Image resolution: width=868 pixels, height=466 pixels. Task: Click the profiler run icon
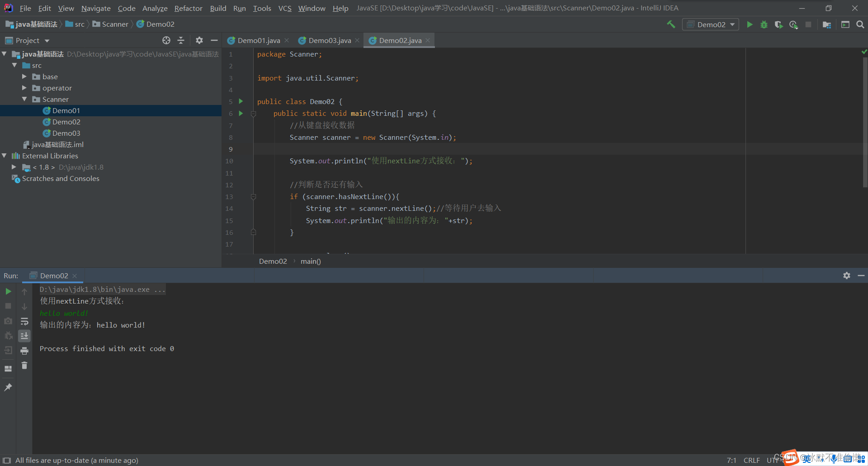tap(793, 24)
